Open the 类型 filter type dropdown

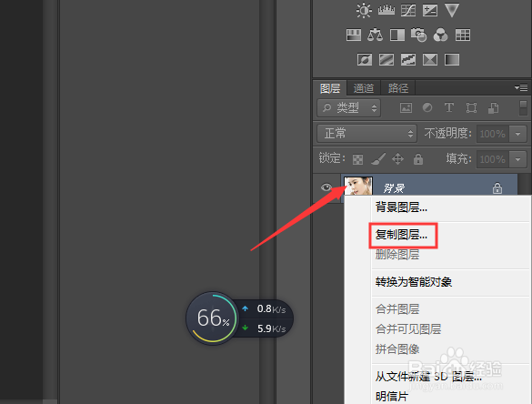[x=349, y=108]
